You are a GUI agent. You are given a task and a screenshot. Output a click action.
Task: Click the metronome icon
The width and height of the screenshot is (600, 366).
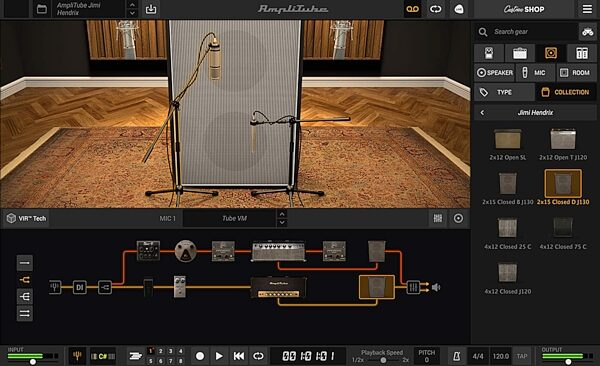click(x=456, y=356)
